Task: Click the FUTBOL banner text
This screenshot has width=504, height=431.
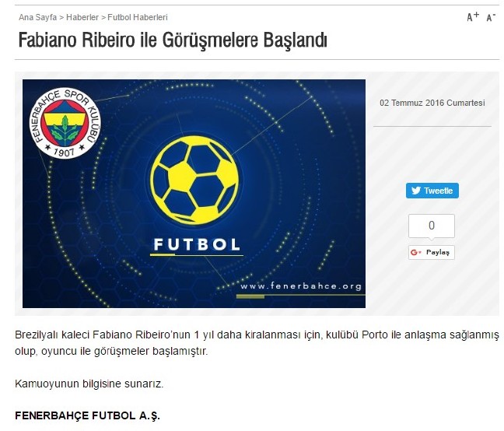Action: (x=197, y=244)
